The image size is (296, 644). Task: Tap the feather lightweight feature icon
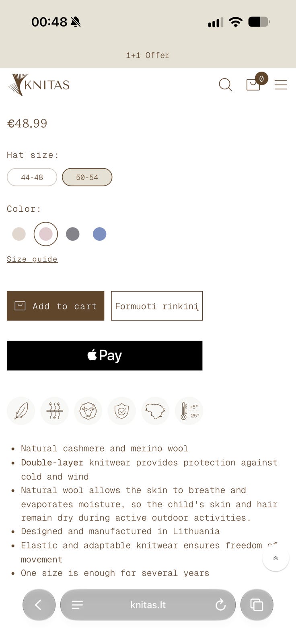(x=21, y=411)
